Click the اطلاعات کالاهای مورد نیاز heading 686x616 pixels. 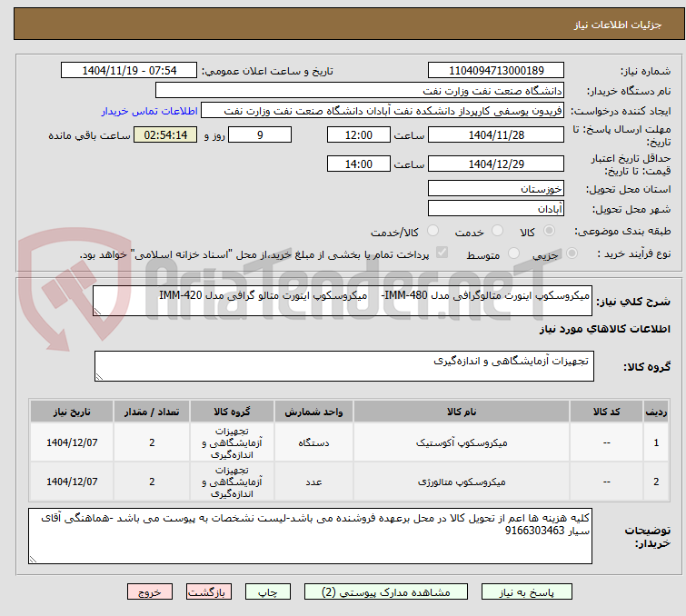[604, 329]
